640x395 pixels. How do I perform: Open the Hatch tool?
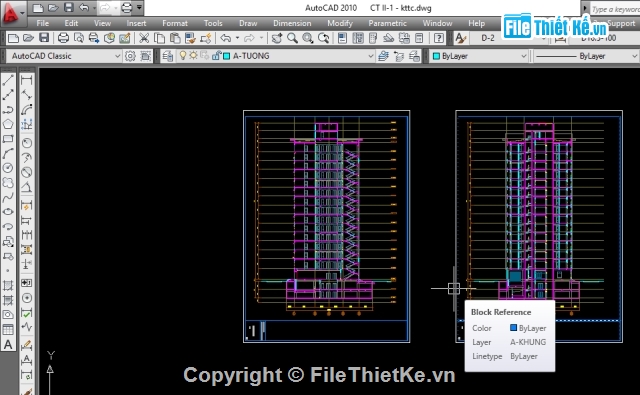point(8,285)
